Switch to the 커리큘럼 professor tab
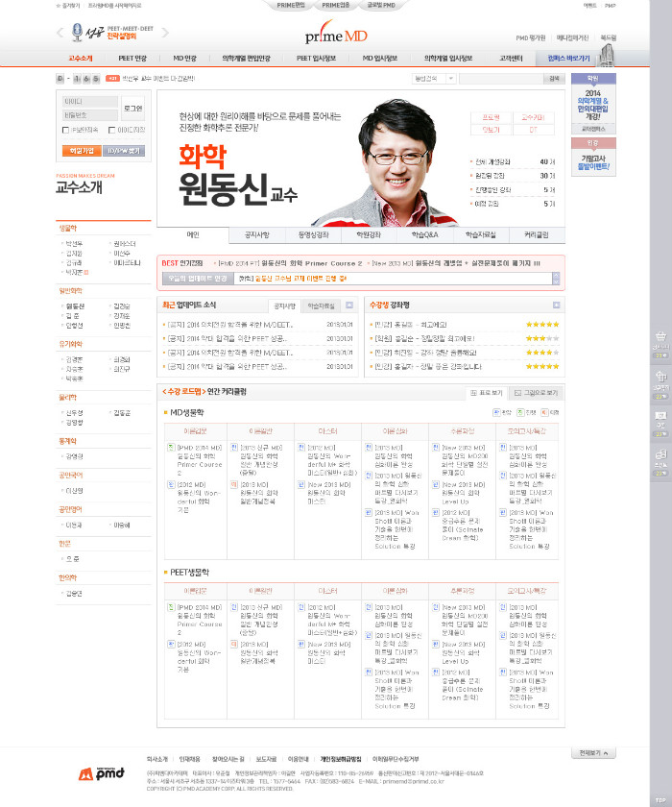The width and height of the screenshot is (672, 807). pos(537,234)
